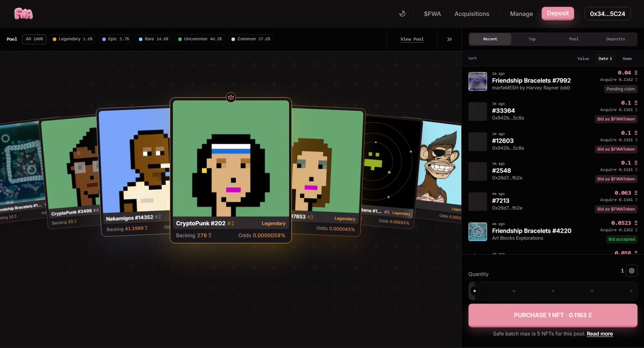Open blank thumbnail for #2548
The image size is (644, 348).
click(478, 172)
